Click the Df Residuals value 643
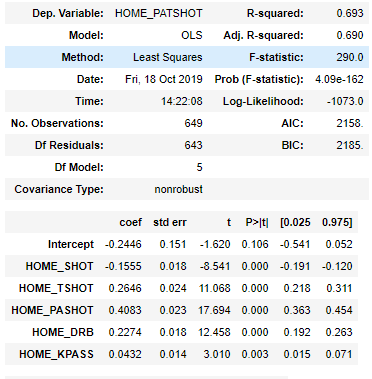372x379 pixels. [193, 145]
